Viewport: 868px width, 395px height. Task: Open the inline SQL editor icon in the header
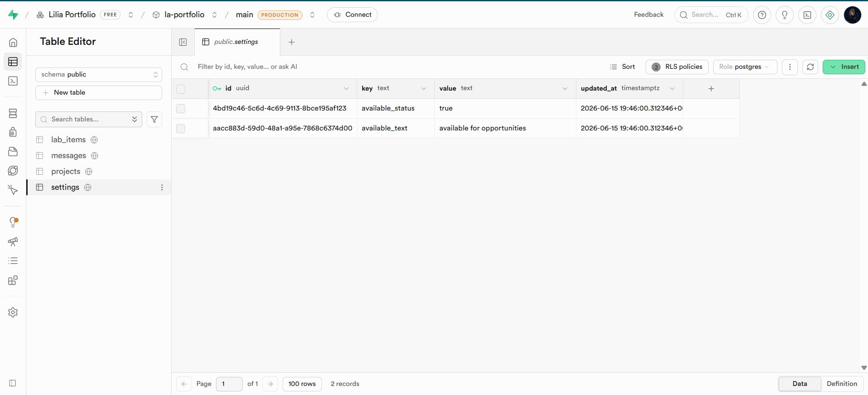pos(807,15)
